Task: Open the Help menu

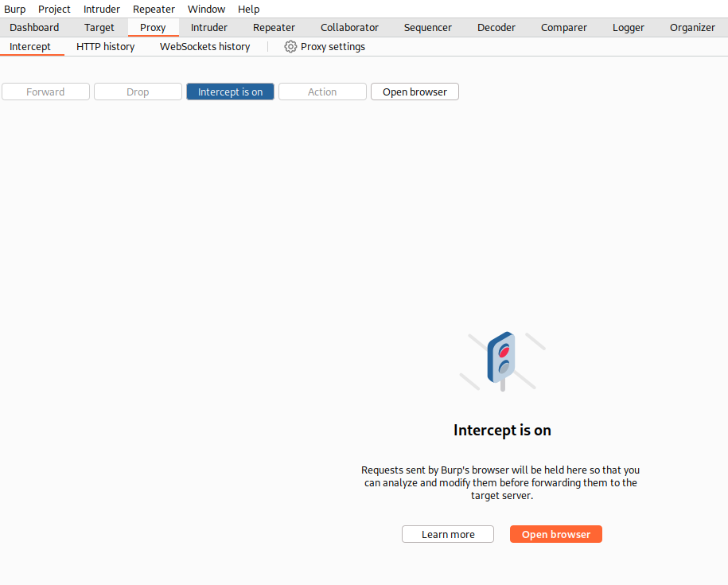Action: click(248, 10)
